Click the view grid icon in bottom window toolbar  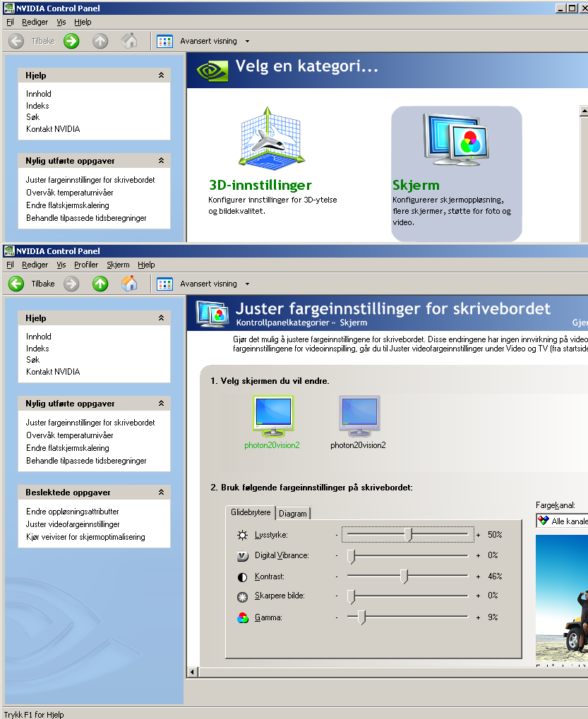164,284
